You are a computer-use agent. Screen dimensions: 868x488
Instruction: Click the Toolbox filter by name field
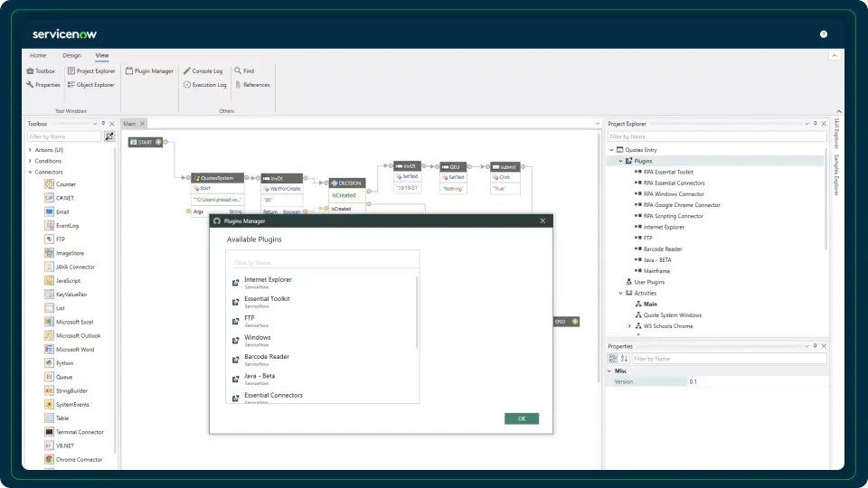pyautogui.click(x=63, y=136)
